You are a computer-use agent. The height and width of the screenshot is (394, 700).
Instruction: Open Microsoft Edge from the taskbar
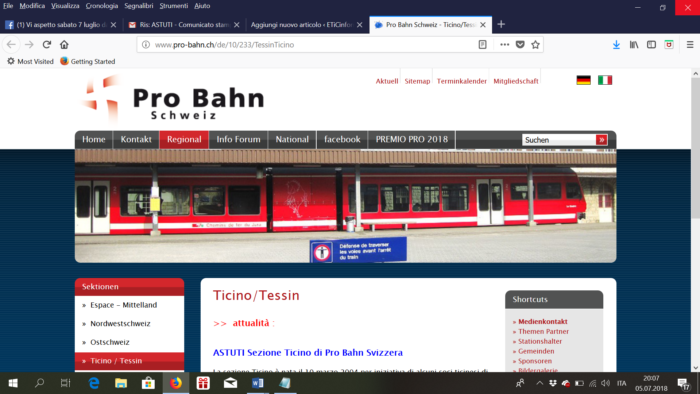[94, 383]
